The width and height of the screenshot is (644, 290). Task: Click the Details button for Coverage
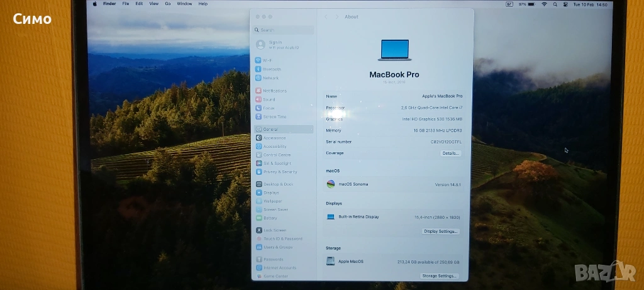pyautogui.click(x=450, y=153)
